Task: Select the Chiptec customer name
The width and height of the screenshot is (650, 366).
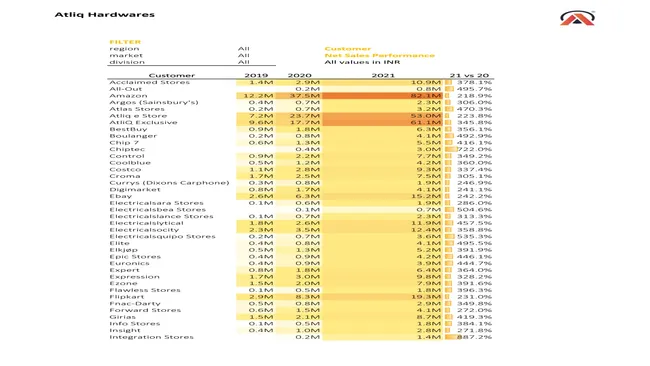Action: 127,150
